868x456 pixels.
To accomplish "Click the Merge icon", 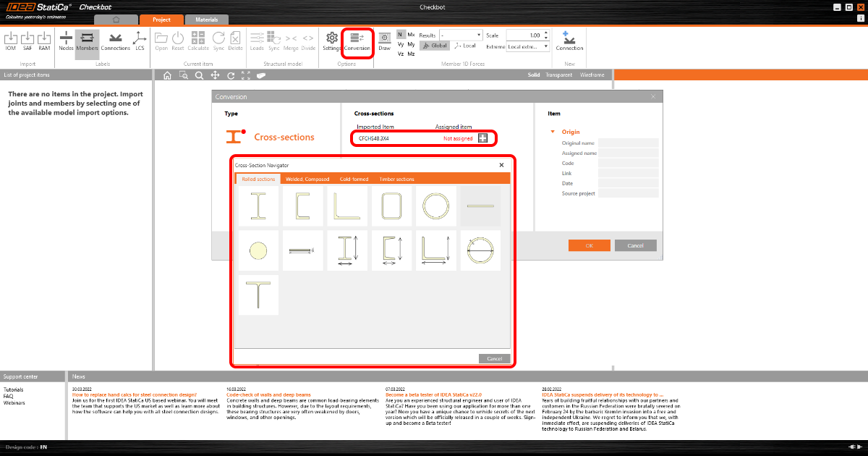I will [291, 41].
